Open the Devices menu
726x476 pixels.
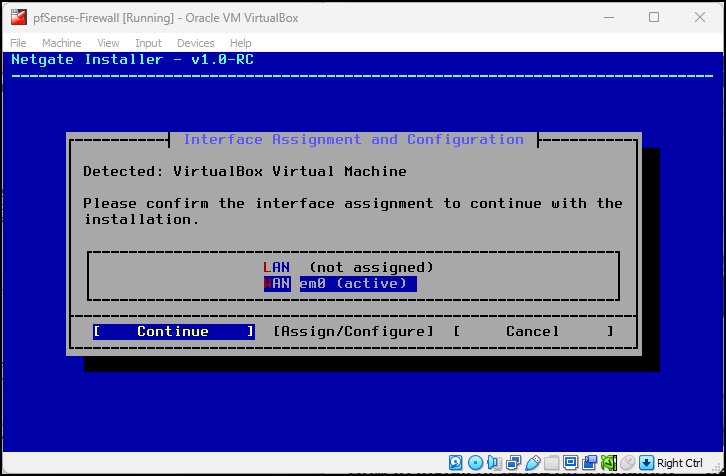(x=196, y=43)
